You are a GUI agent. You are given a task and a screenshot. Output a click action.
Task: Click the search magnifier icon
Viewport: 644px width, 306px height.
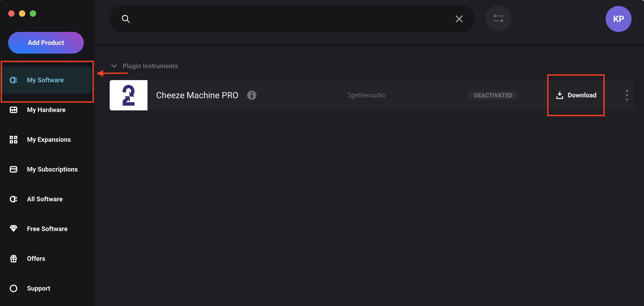click(x=126, y=19)
